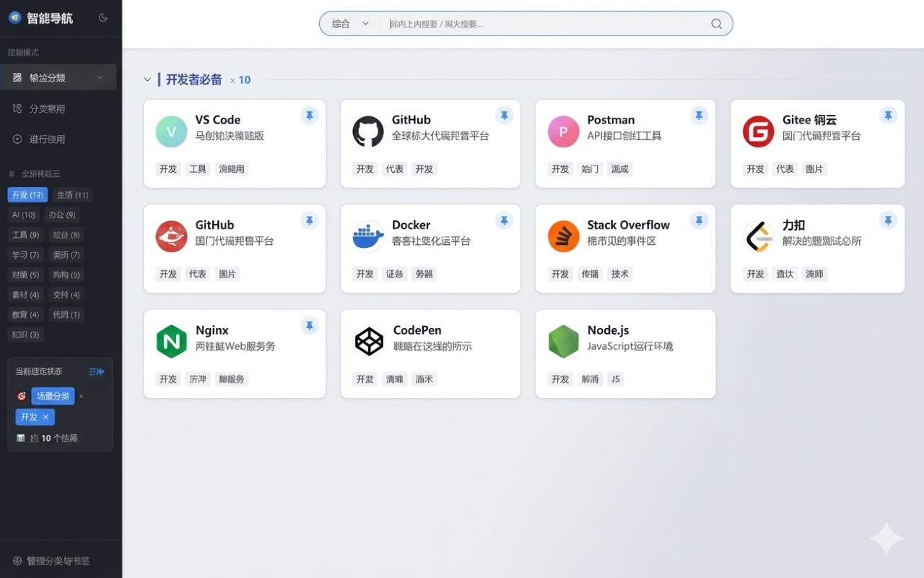Open the Postman card title
This screenshot has width=924, height=578.
(x=611, y=120)
